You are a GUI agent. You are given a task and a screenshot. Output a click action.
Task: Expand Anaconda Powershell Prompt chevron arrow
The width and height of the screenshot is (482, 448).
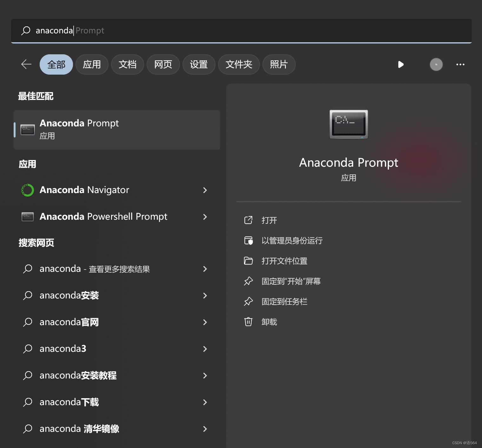(x=205, y=217)
